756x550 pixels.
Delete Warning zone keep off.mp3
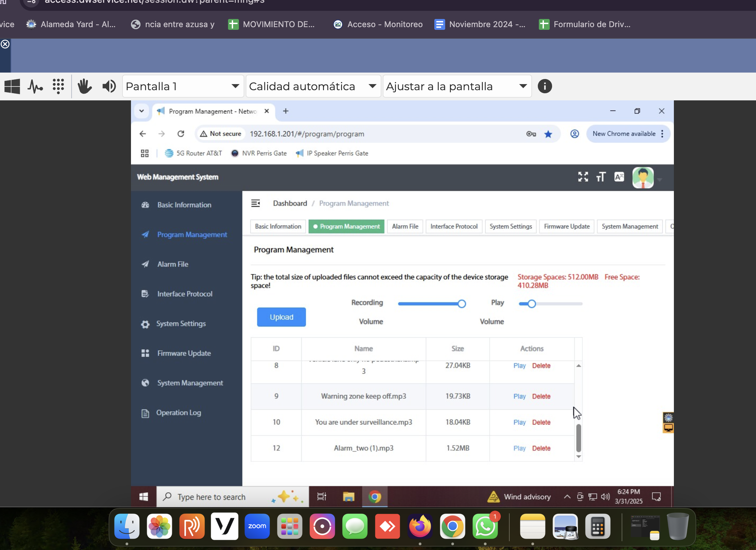coord(541,396)
